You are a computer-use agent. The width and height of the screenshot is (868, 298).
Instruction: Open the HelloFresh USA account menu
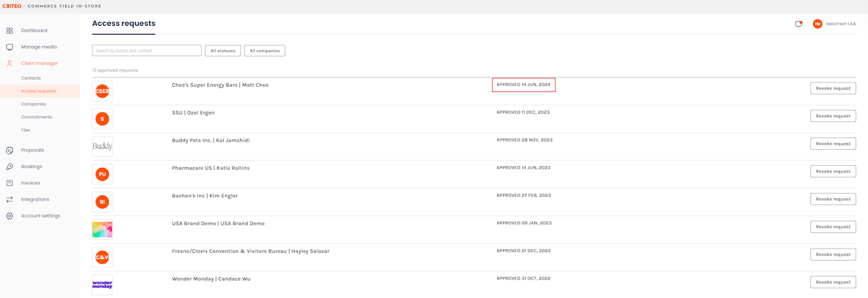834,24
